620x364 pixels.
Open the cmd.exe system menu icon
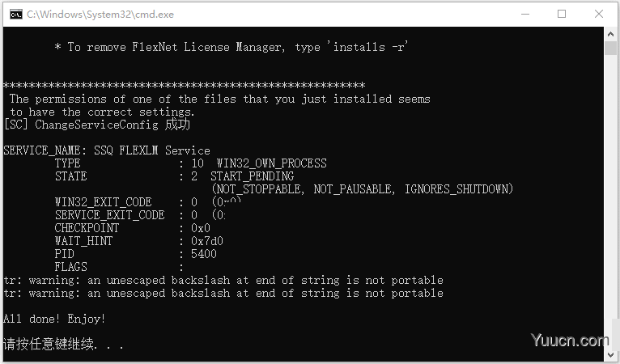(16, 15)
